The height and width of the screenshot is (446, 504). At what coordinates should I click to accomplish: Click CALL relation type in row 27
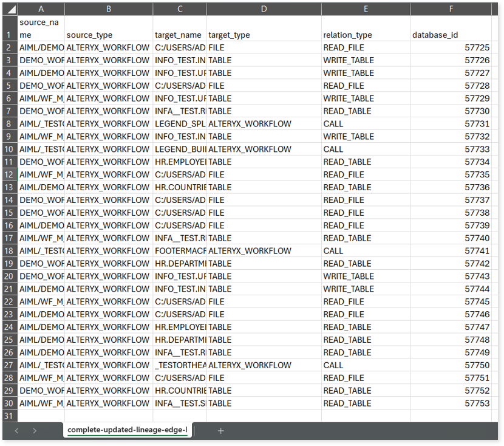366,365
